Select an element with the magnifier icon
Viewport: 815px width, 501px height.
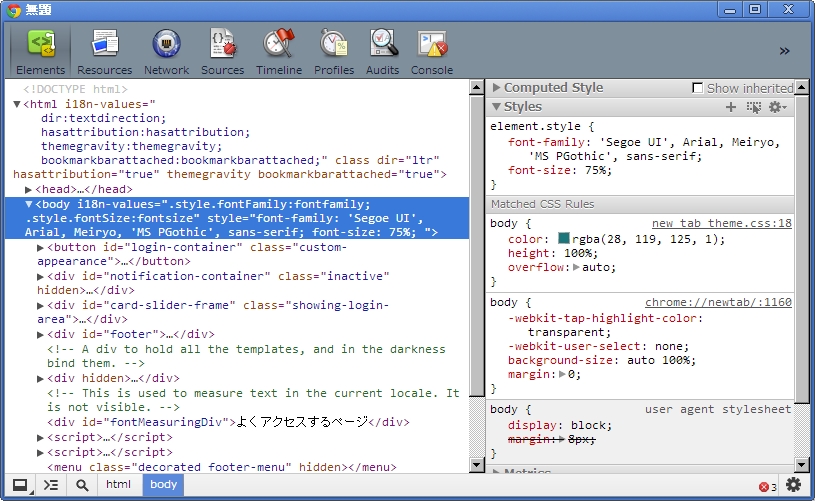pyautogui.click(x=82, y=485)
